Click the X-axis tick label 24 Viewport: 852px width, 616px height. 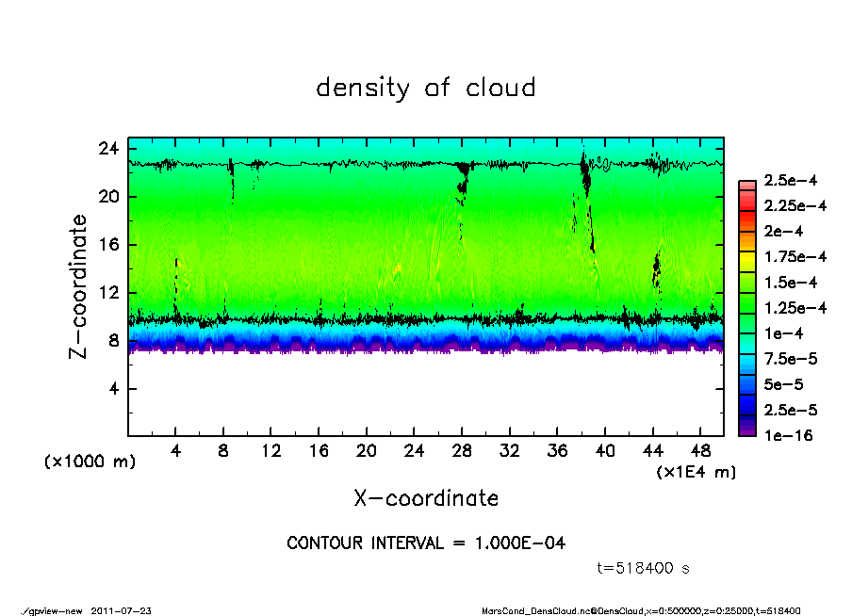pyautogui.click(x=414, y=451)
